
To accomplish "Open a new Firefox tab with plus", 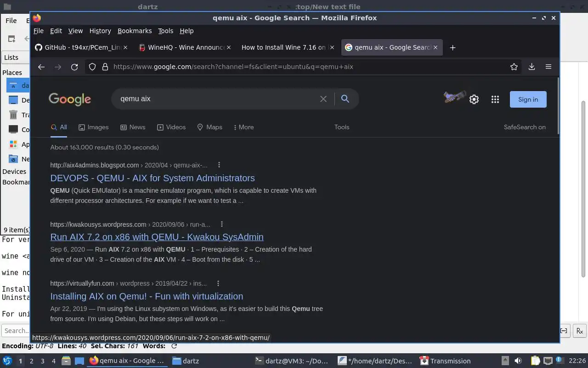I will pos(452,47).
